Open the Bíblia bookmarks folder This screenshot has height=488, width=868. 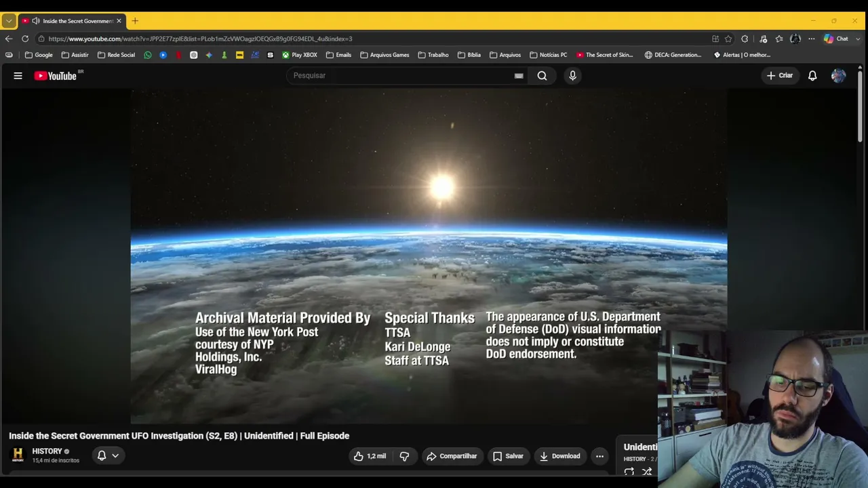pos(469,55)
